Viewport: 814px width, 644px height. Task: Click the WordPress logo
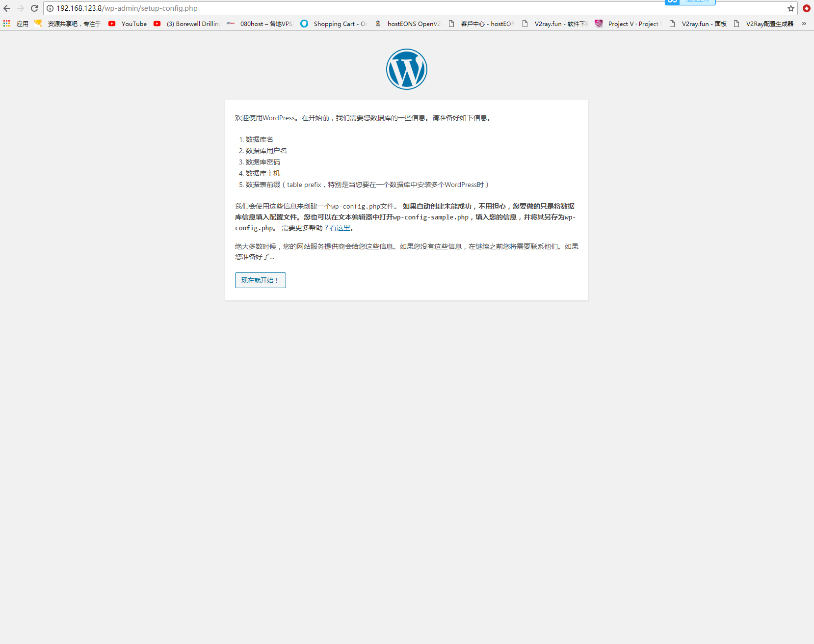click(x=407, y=69)
